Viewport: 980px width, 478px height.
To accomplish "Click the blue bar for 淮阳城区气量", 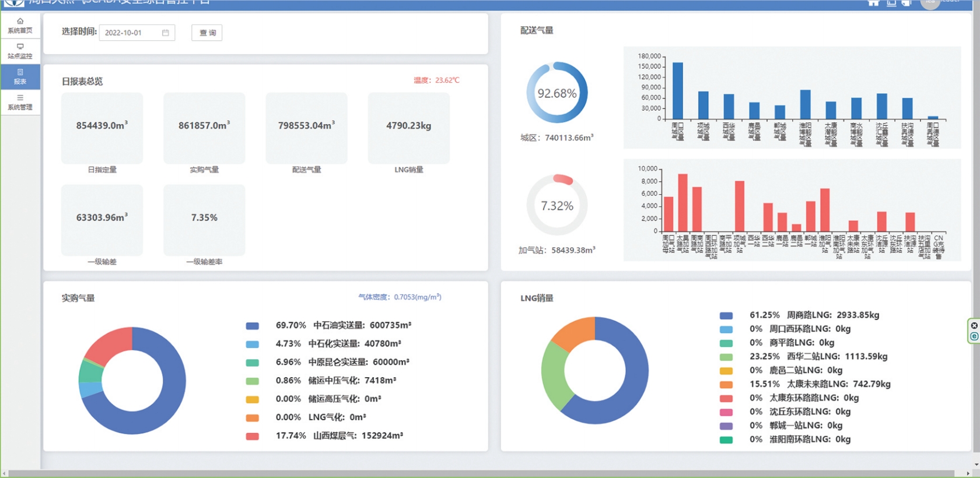I will pyautogui.click(x=805, y=104).
